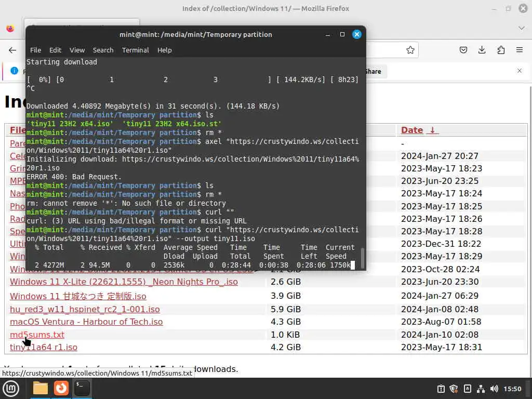Launch the Files manager from the taskbar
This screenshot has width=532, height=399.
[x=41, y=388]
